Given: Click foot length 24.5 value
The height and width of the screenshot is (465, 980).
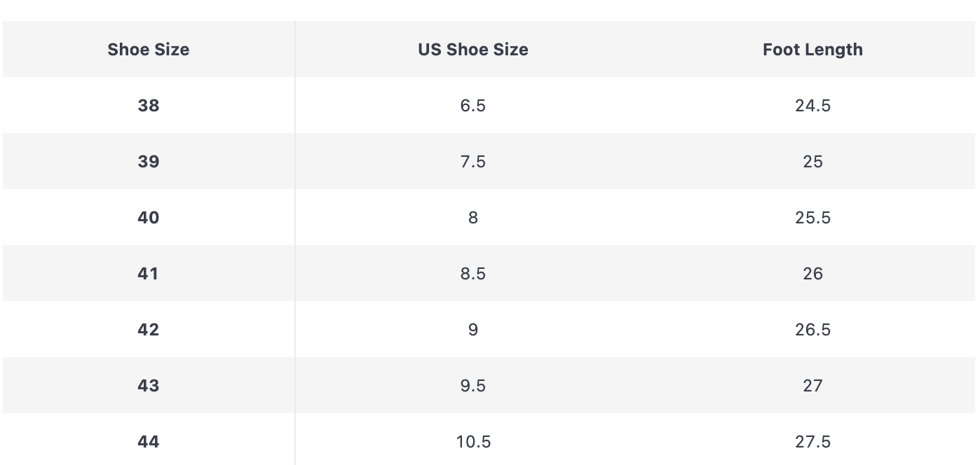Looking at the screenshot, I should pyautogui.click(x=812, y=106).
